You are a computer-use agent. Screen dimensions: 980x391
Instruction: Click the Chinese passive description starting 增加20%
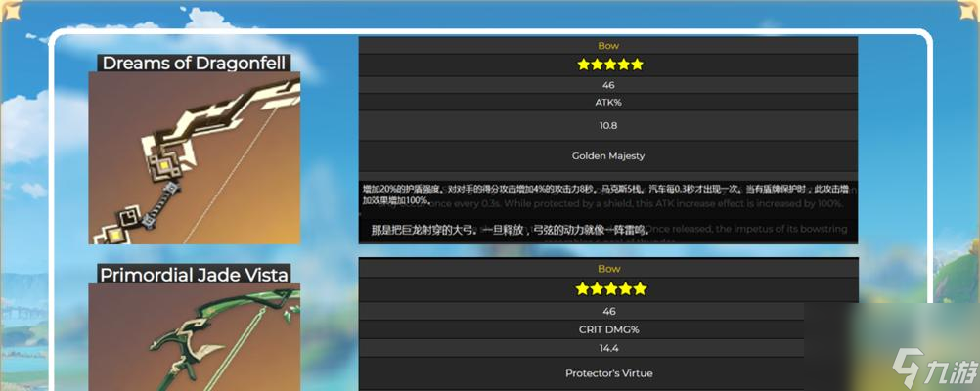coord(605,195)
